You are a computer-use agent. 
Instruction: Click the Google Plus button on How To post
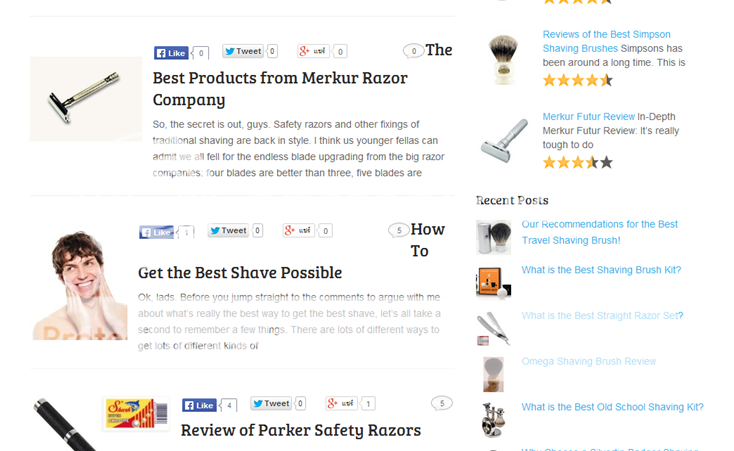tap(298, 230)
